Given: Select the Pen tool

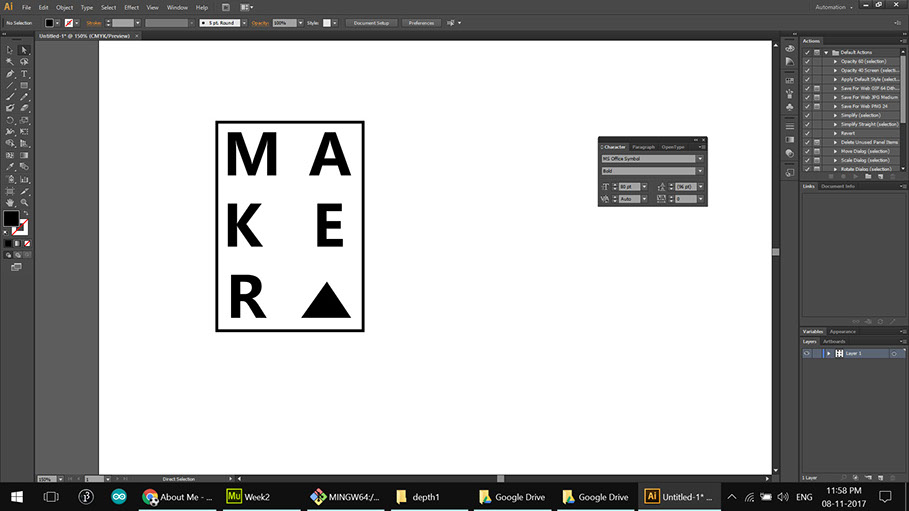Looking at the screenshot, I should 10,74.
